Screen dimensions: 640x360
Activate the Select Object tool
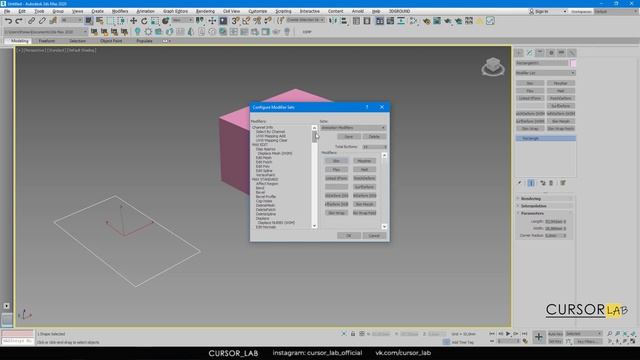89,21
